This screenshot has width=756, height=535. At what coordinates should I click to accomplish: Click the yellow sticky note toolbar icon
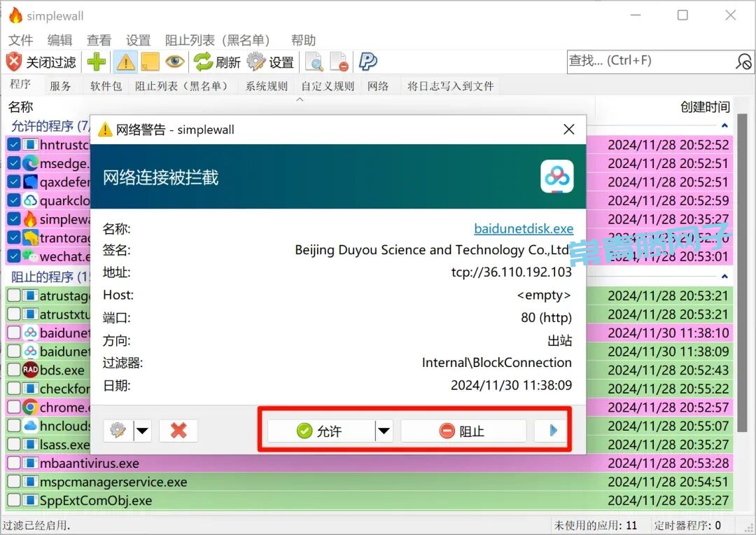(150, 62)
